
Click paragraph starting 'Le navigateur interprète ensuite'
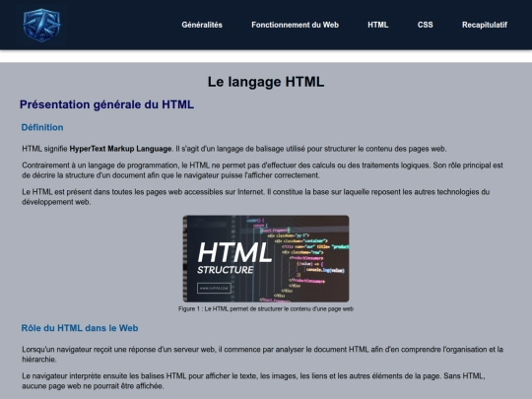pyautogui.click(x=253, y=381)
